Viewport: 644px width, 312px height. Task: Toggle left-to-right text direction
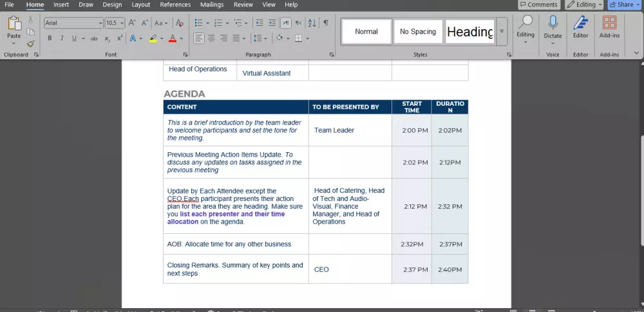coord(286,23)
